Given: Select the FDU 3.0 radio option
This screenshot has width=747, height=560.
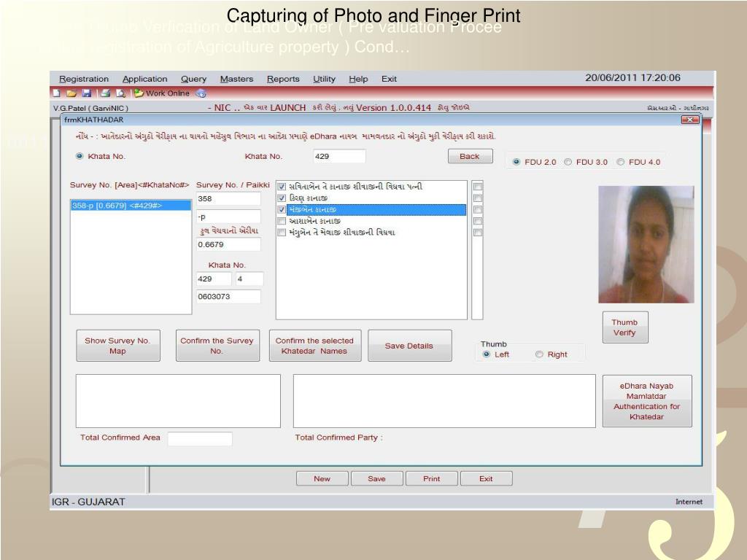Looking at the screenshot, I should pos(568,162).
